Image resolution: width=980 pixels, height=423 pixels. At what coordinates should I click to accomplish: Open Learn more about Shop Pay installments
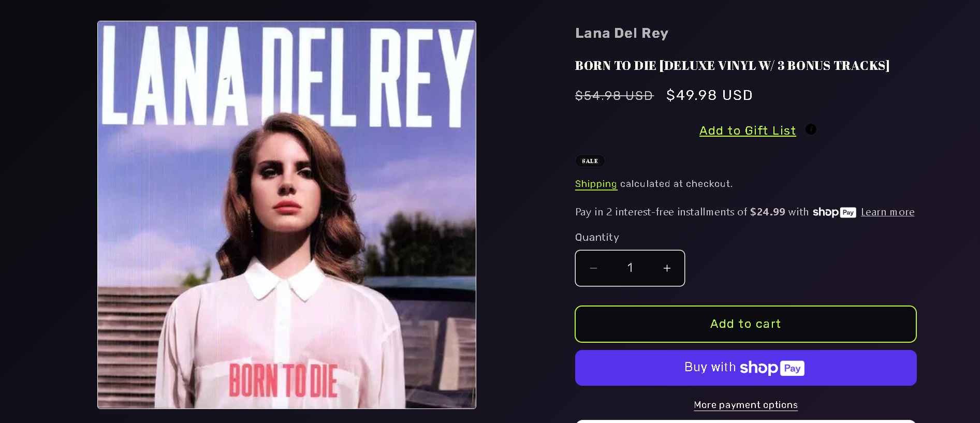pos(887,212)
